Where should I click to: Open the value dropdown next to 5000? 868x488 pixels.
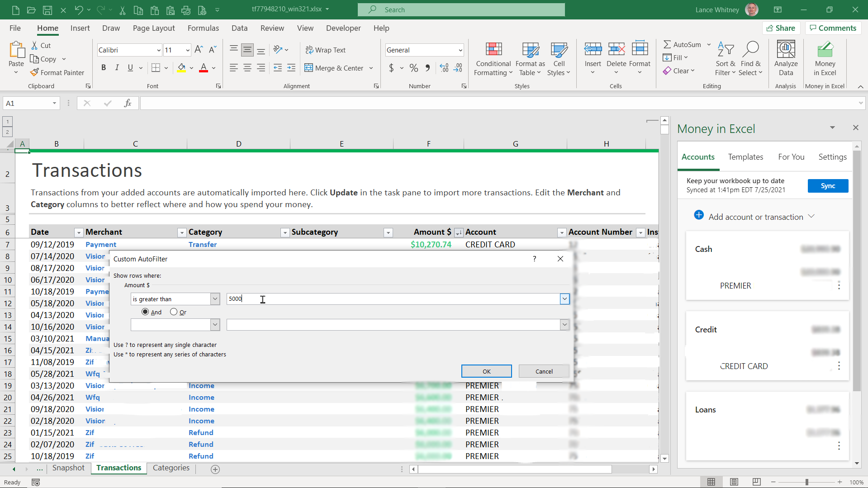[x=564, y=299]
